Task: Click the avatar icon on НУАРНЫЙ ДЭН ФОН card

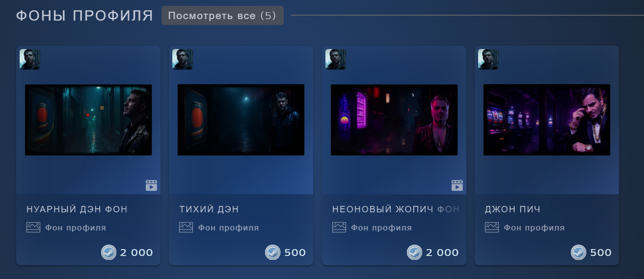Action: [30, 59]
